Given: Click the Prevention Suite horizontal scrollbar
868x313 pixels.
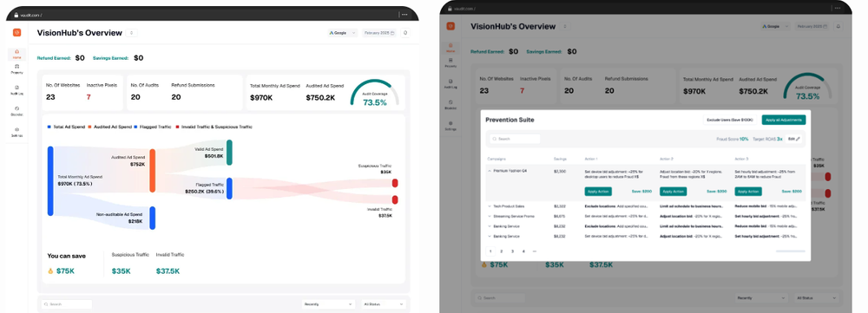Looking at the screenshot, I should pos(791,251).
